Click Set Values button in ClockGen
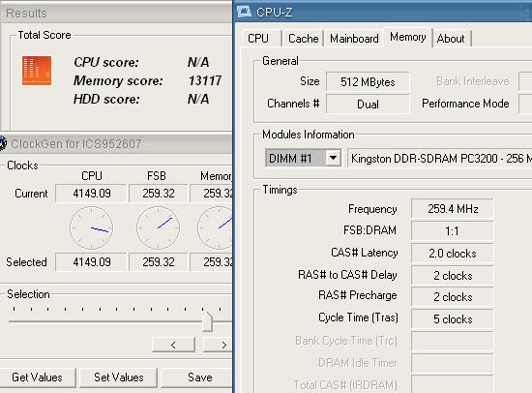532x393 pixels. tap(119, 378)
